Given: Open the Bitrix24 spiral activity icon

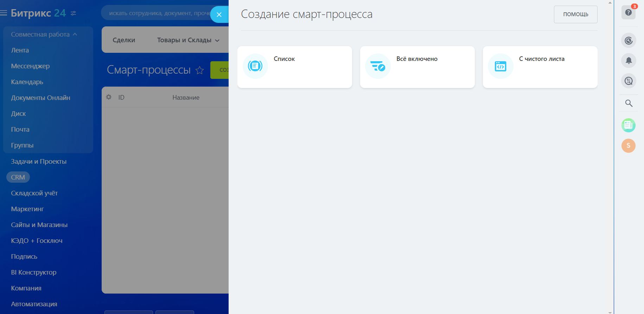Looking at the screenshot, I should tap(629, 40).
